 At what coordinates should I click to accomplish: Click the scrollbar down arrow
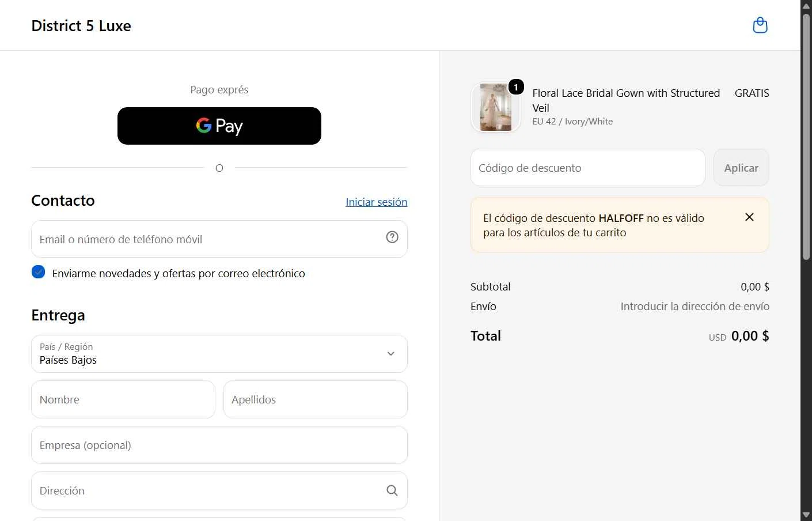(x=806, y=515)
